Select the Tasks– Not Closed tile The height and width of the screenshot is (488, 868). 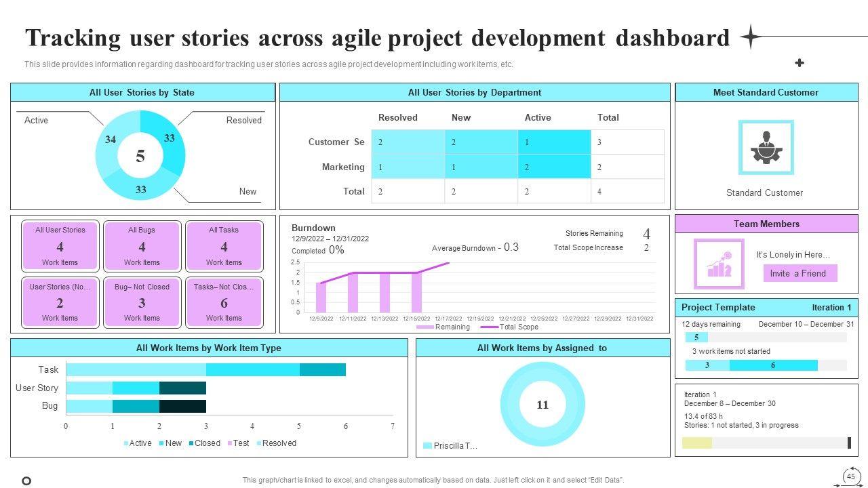224,302
